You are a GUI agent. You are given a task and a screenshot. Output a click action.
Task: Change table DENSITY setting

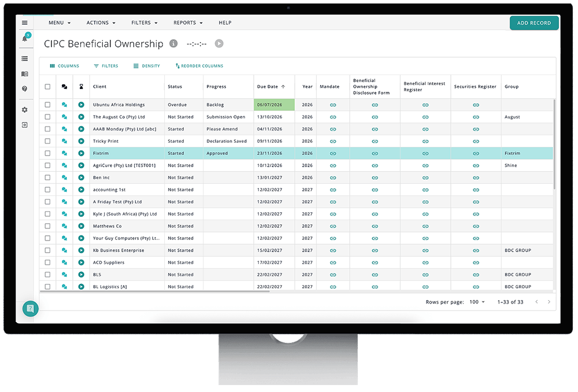pyautogui.click(x=147, y=66)
